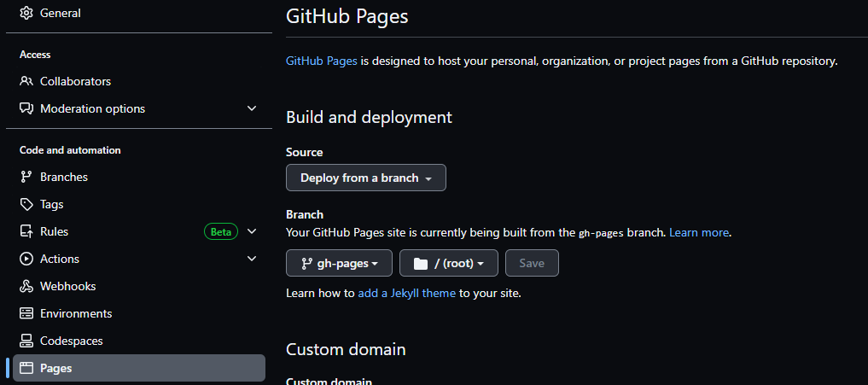Click the Branch label
This screenshot has height=385, width=868.
click(x=305, y=214)
